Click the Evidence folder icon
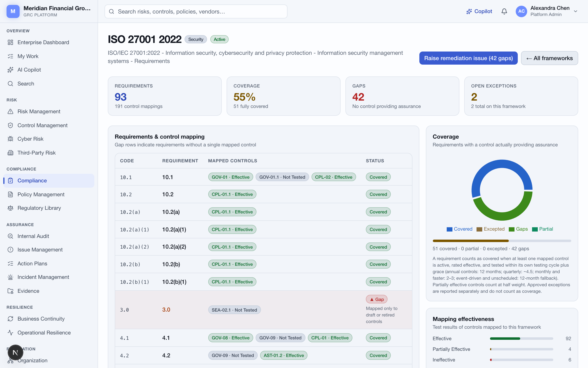Screen dimensions: 588x368 pos(10,291)
